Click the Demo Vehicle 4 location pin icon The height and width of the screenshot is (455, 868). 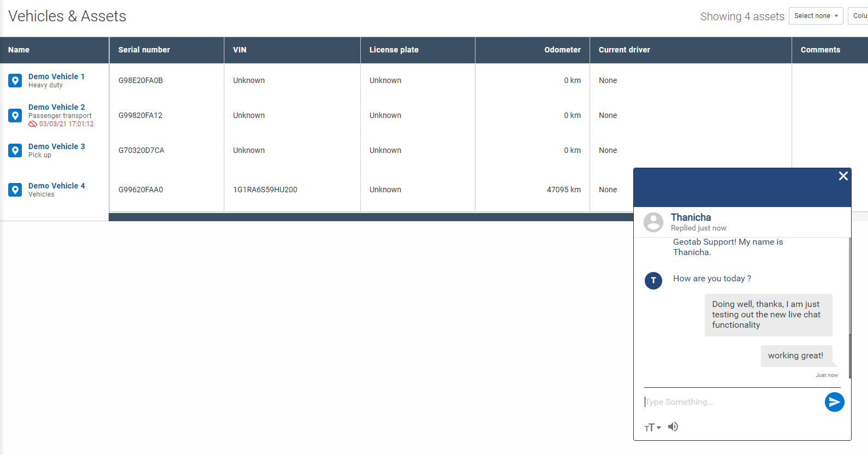(15, 190)
